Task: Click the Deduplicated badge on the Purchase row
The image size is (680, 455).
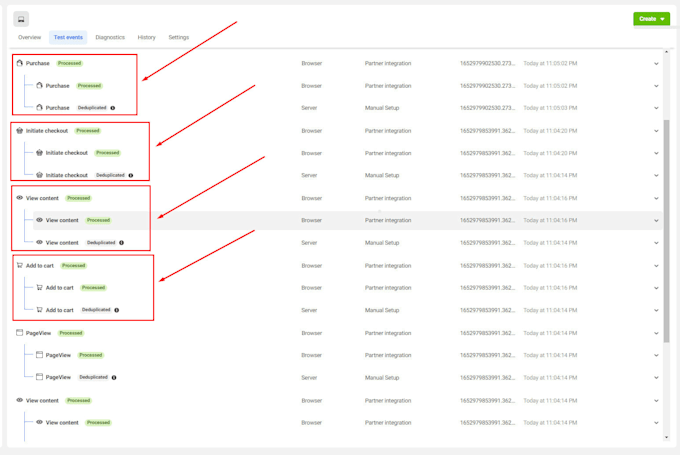Action: point(92,108)
